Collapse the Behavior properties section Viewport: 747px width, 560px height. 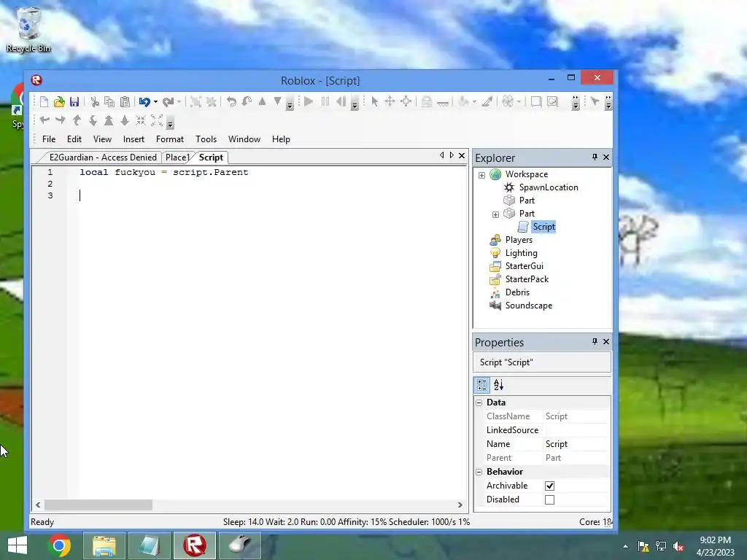tap(479, 472)
